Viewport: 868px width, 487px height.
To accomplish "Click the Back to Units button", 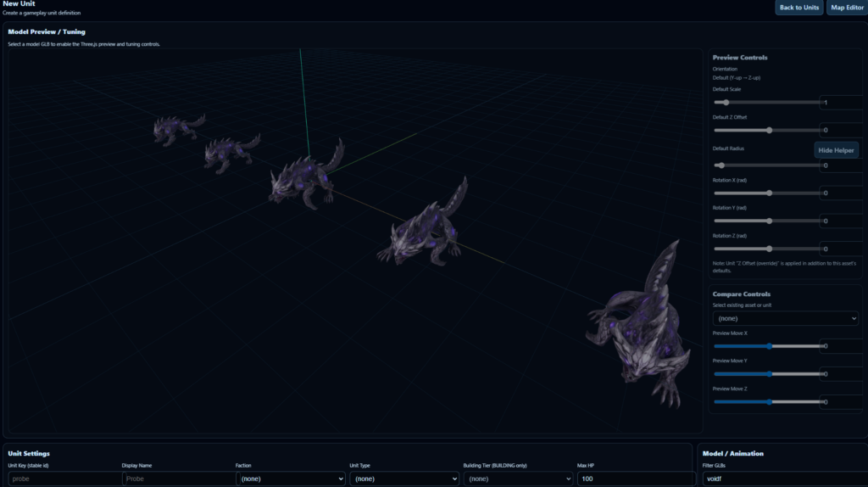I will pyautogui.click(x=798, y=8).
